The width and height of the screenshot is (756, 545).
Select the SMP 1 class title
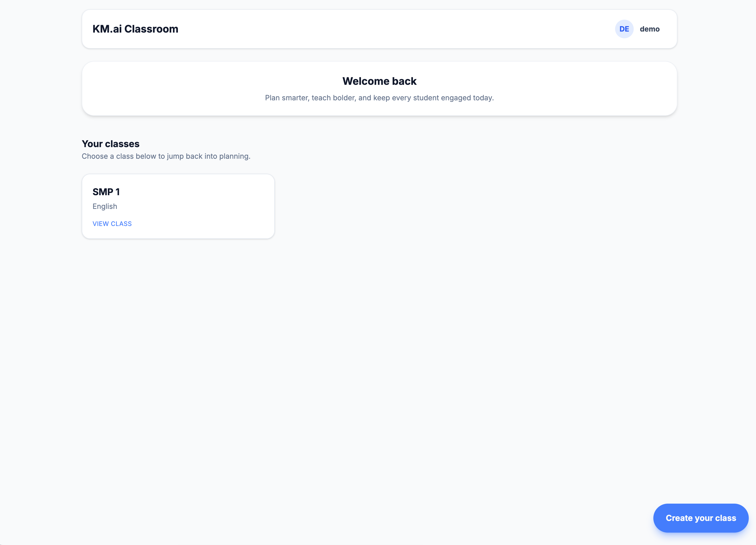point(106,192)
